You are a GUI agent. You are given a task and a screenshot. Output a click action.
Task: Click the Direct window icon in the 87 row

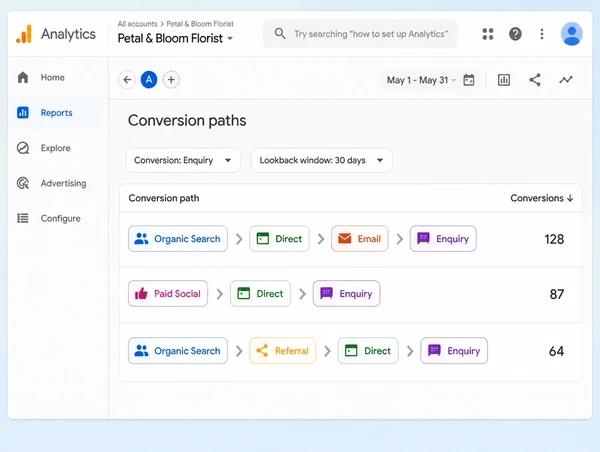point(243,294)
